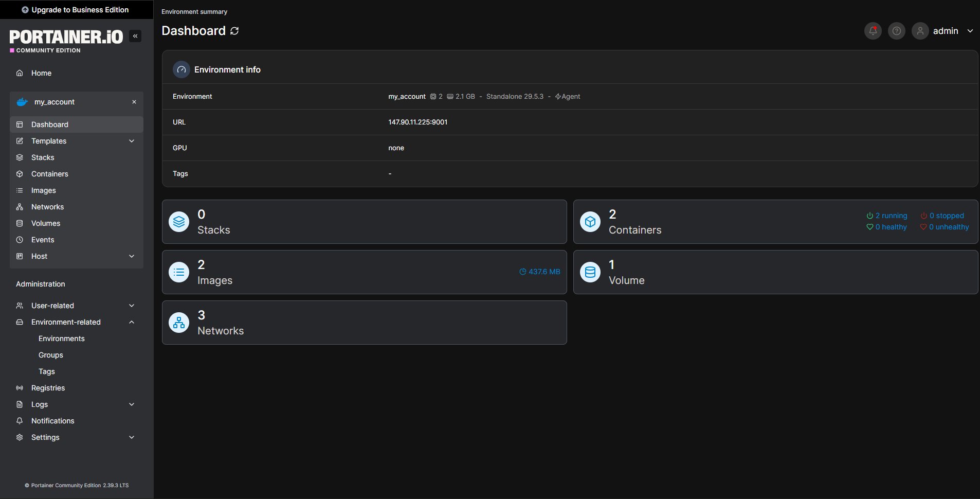The width and height of the screenshot is (980, 499).
Task: Go to Home in sidebar
Action: [x=77, y=73]
